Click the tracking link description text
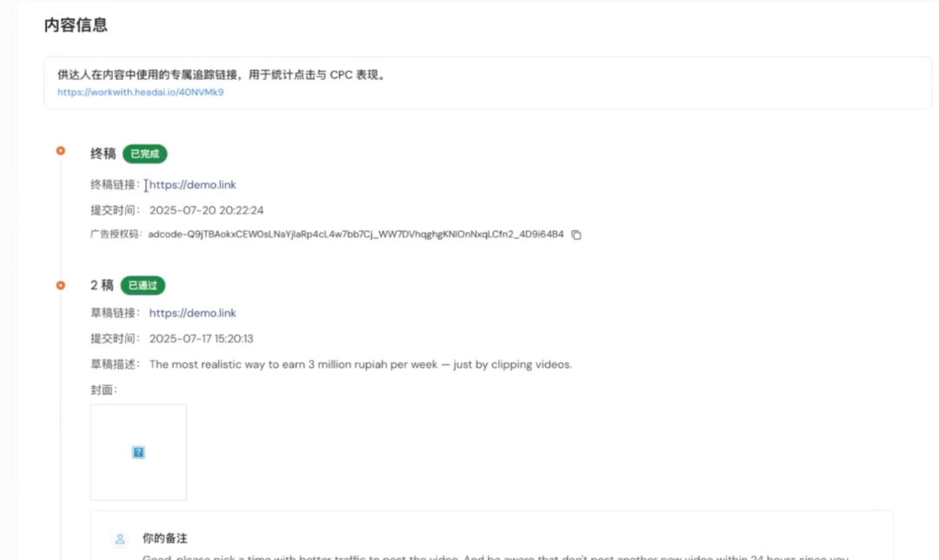The height and width of the screenshot is (560, 939). (x=223, y=75)
